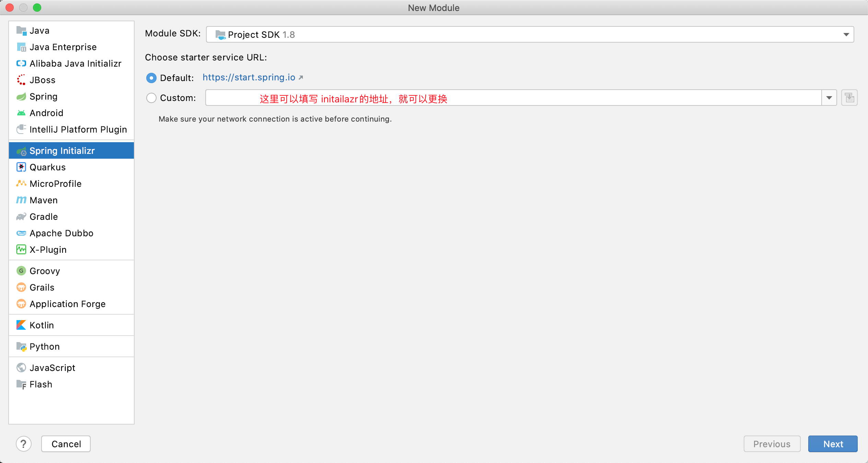The height and width of the screenshot is (463, 868).
Task: Click the help question mark button
Action: [24, 444]
